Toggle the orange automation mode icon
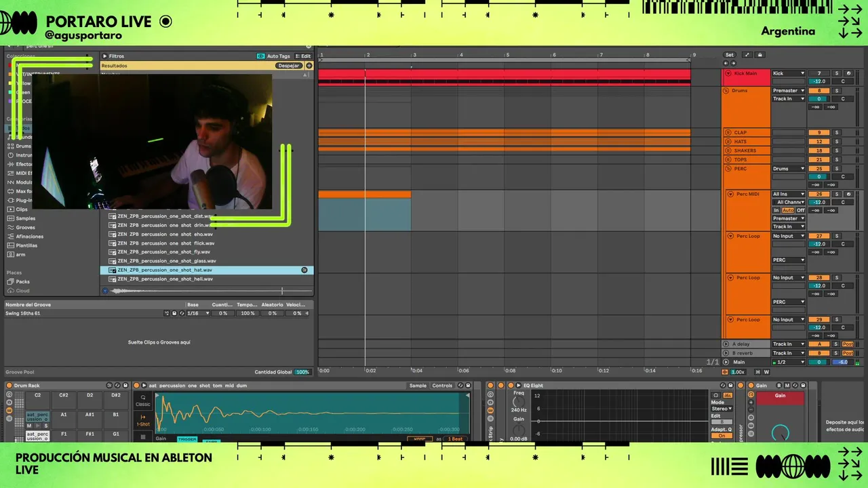The width and height of the screenshot is (868, 488). tap(725, 371)
